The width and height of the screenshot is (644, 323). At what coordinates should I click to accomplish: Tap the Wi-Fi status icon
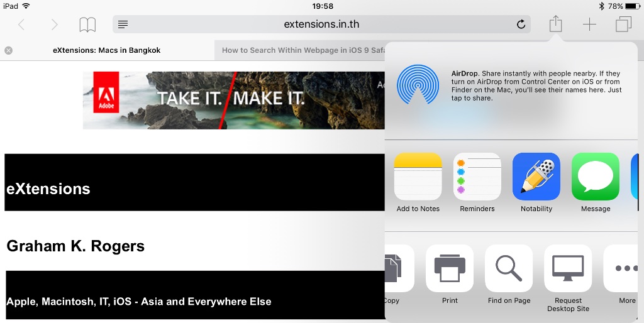point(26,6)
